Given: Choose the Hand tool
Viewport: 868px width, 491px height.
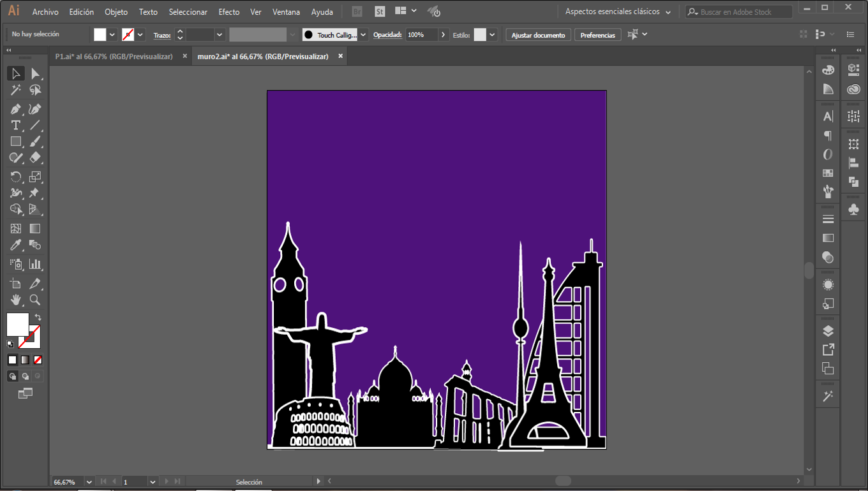Looking at the screenshot, I should (x=16, y=300).
